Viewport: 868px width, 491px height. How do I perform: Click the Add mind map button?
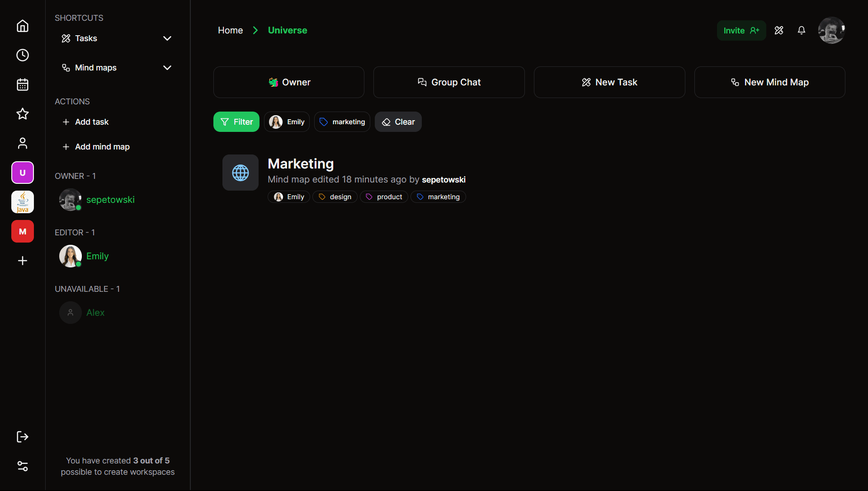coord(102,146)
